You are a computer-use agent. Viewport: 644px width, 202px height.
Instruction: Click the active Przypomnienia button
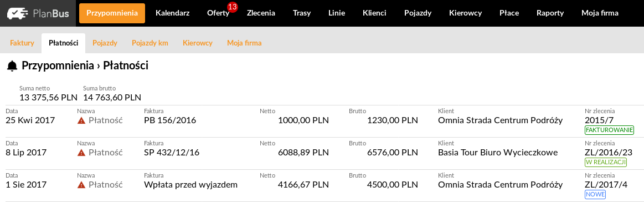(x=112, y=13)
